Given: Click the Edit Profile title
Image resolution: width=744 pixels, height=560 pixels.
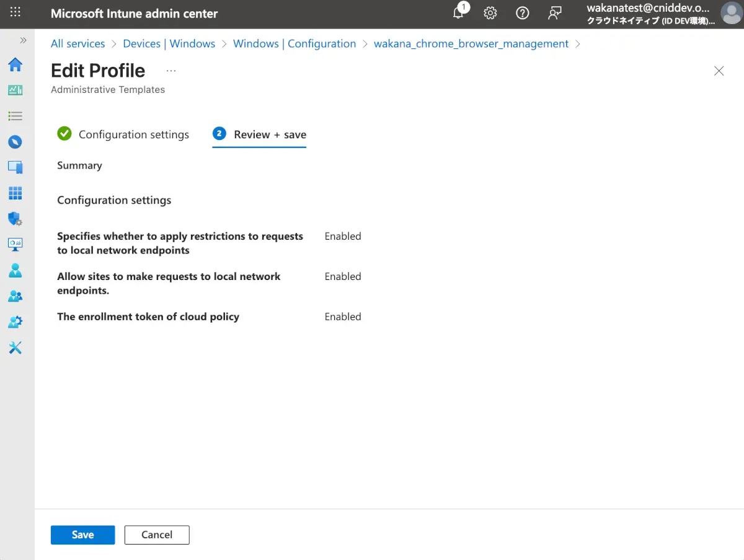Looking at the screenshot, I should point(98,71).
